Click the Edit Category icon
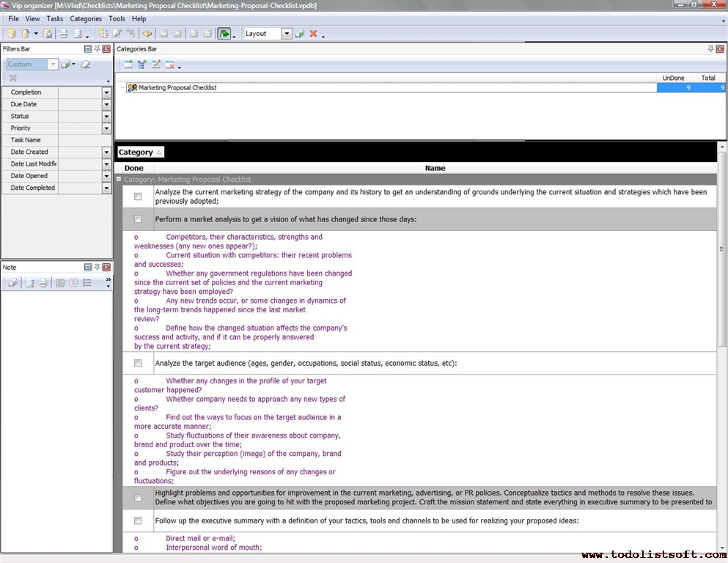Screen dimensions: 728x563 point(155,65)
